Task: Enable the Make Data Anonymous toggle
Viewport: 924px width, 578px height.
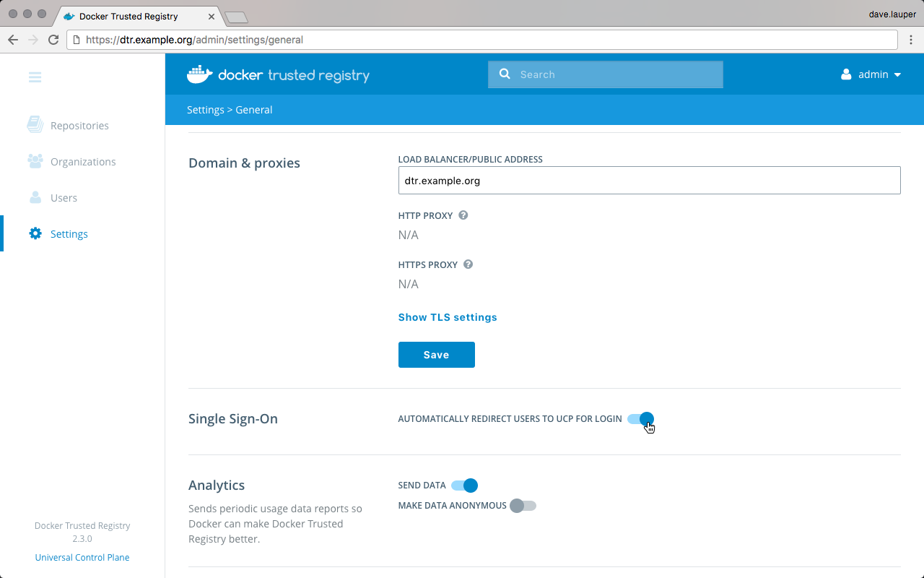Action: [523, 506]
